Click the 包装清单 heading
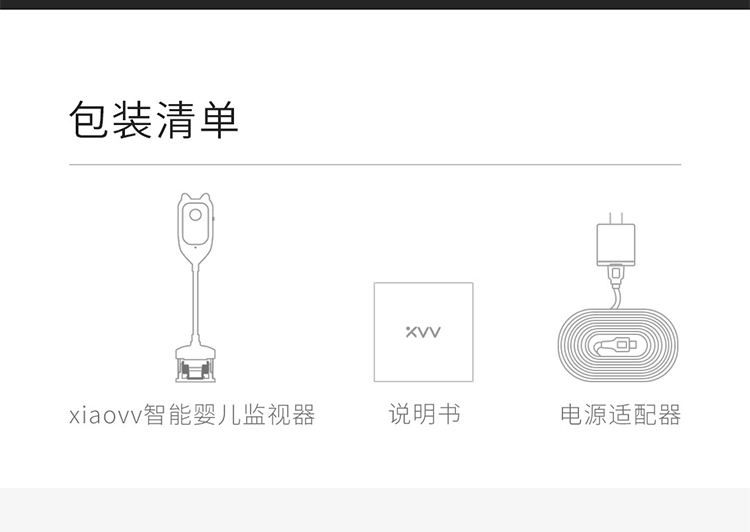Image resolution: width=750 pixels, height=532 pixels. pos(154,120)
